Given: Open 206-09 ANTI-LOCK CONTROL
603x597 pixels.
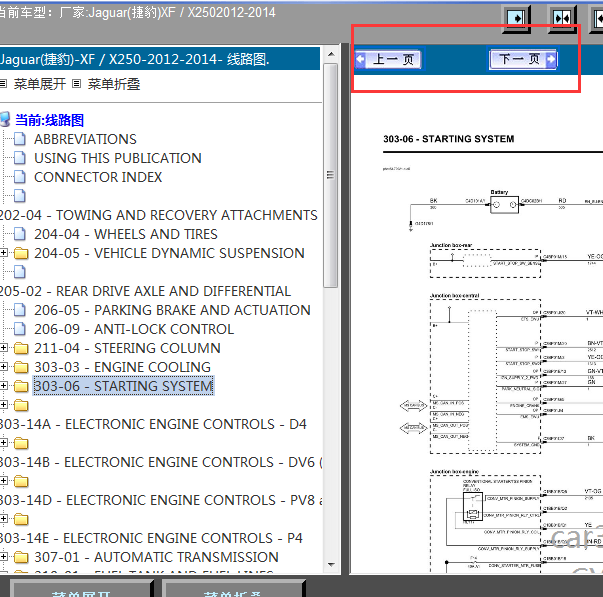Looking at the screenshot, I should [x=134, y=329].
